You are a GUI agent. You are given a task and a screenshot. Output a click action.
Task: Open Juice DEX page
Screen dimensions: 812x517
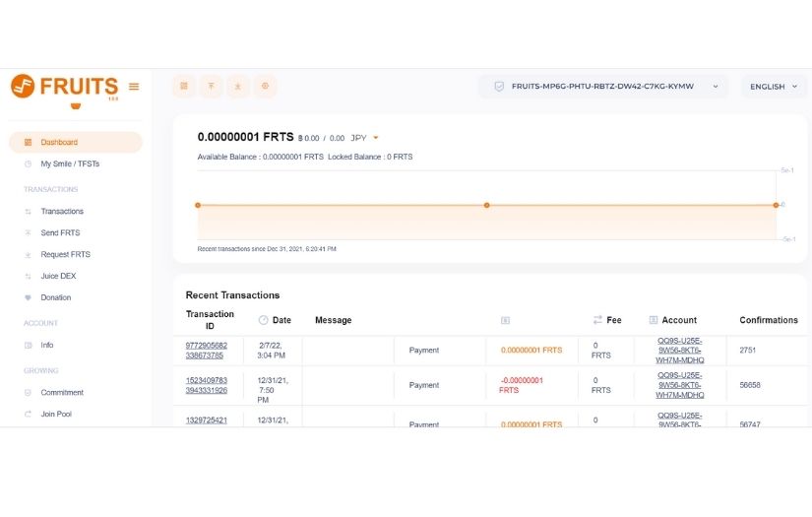[x=58, y=276]
